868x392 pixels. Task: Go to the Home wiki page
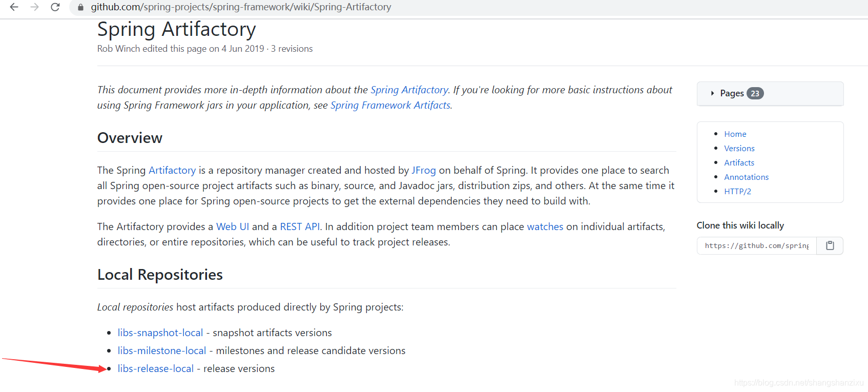pos(735,134)
